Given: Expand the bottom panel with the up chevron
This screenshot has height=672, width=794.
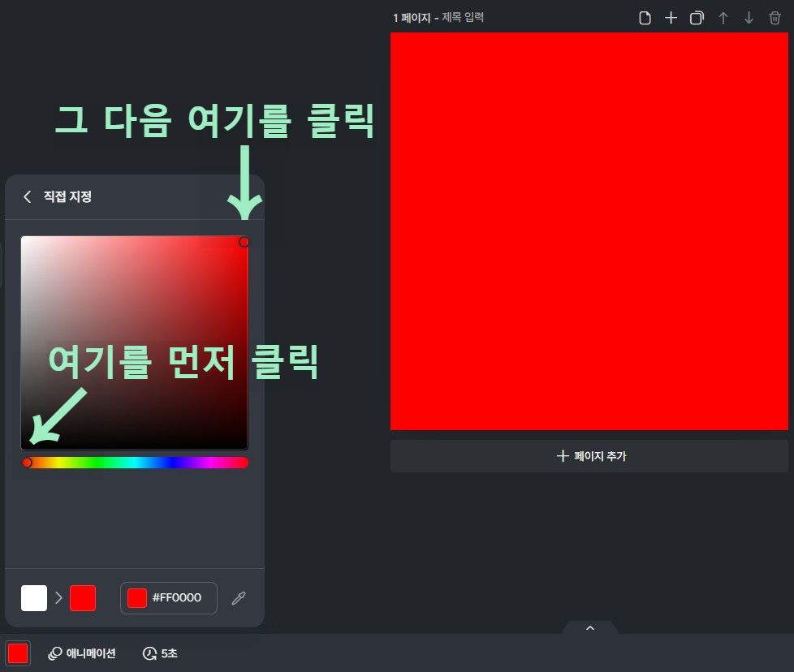Looking at the screenshot, I should (x=589, y=627).
